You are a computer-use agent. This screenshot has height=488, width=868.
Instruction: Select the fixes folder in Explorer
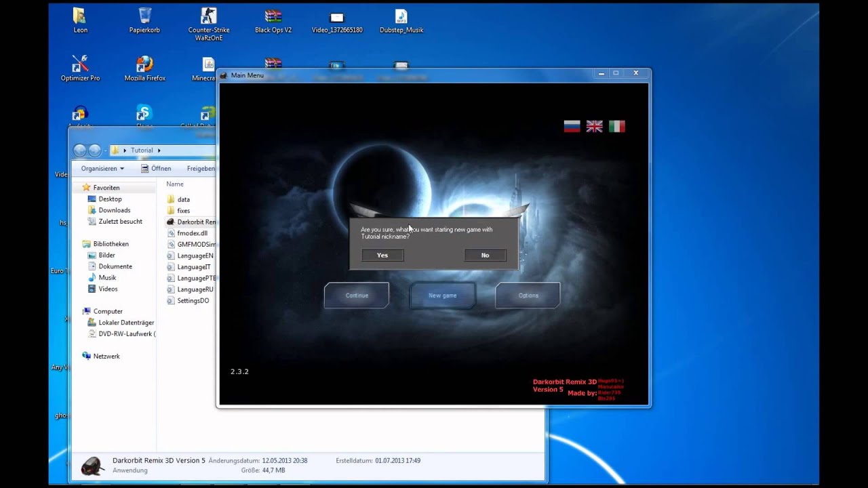tap(178, 211)
